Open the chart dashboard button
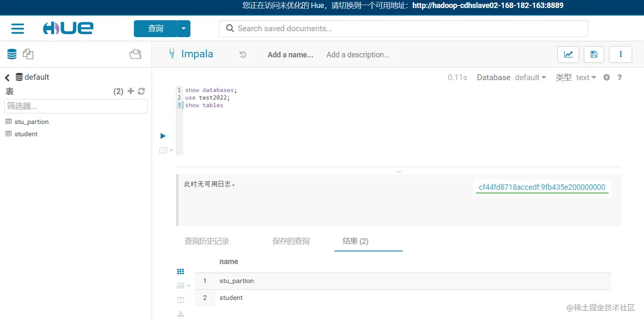 click(568, 54)
